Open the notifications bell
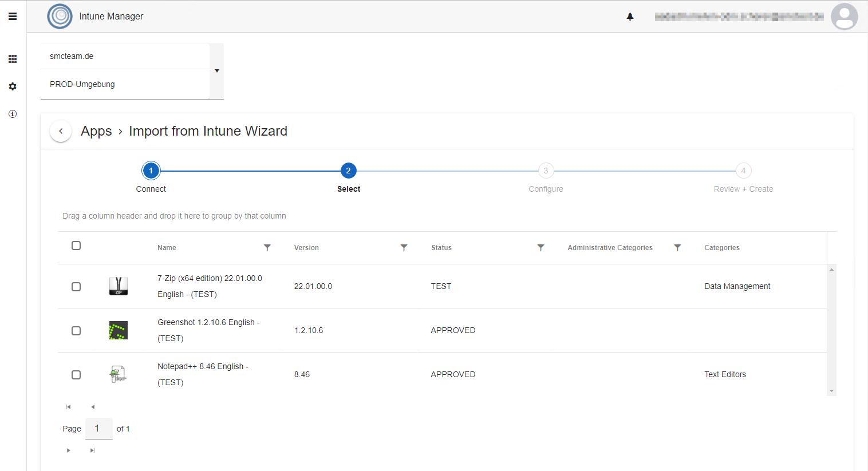This screenshot has width=868, height=471. (x=630, y=17)
